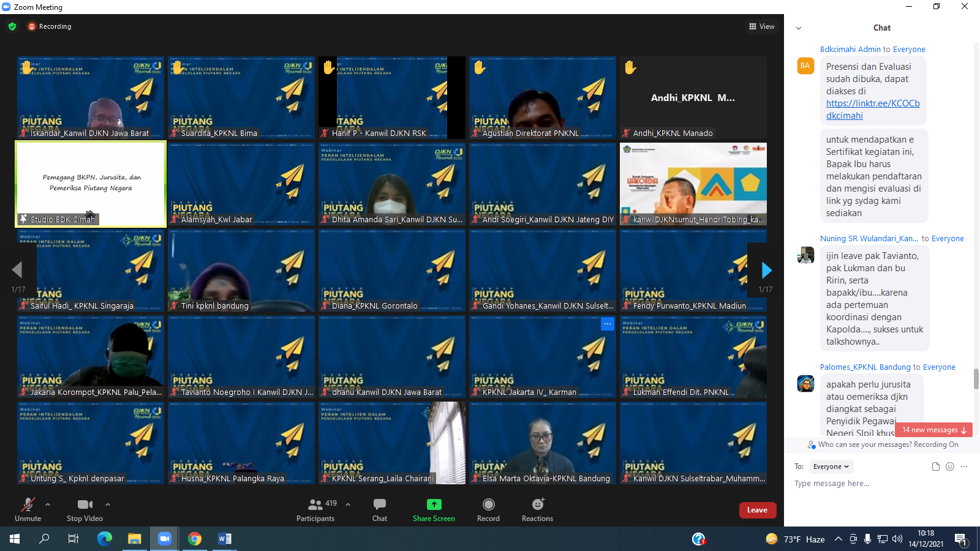
Task: Toggle the Chat panel from toolbar
Action: tap(380, 509)
